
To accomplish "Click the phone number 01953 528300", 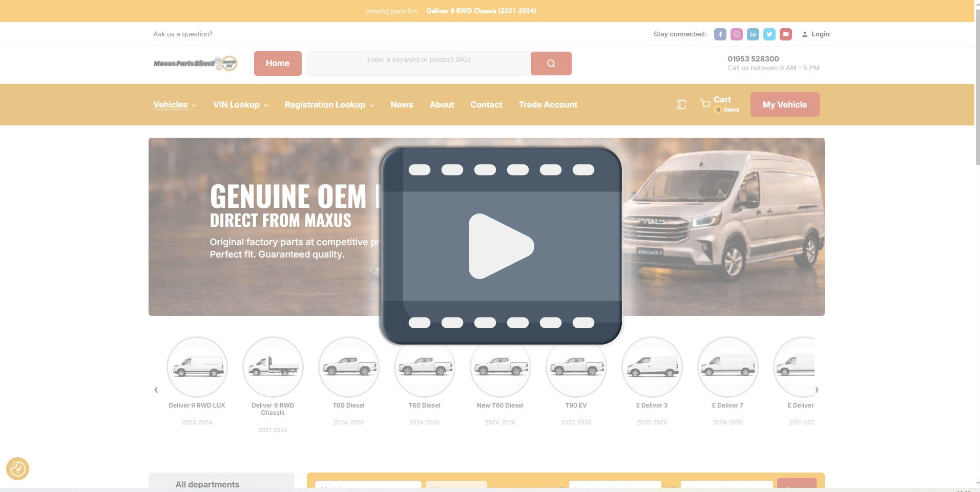I will pyautogui.click(x=753, y=59).
